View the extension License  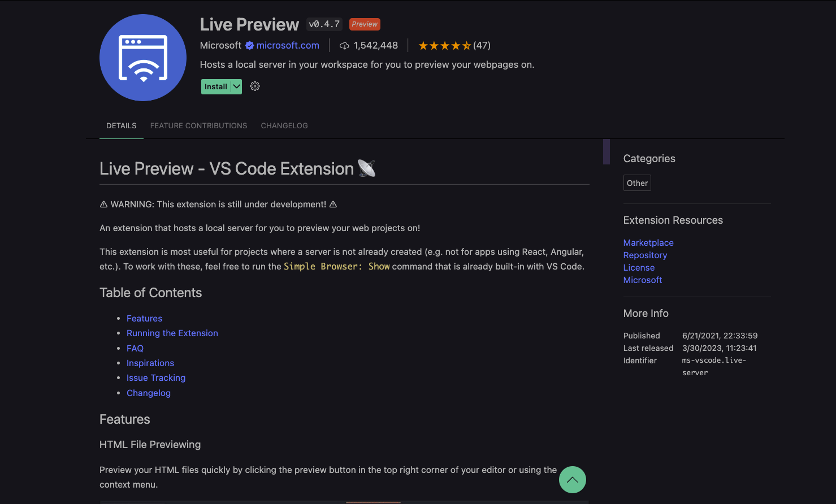[x=639, y=267]
